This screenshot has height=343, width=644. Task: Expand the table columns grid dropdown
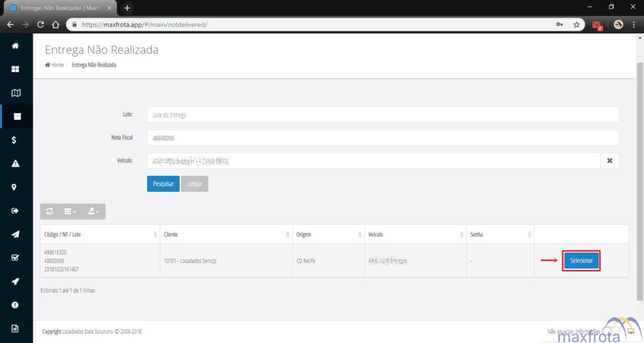point(70,211)
